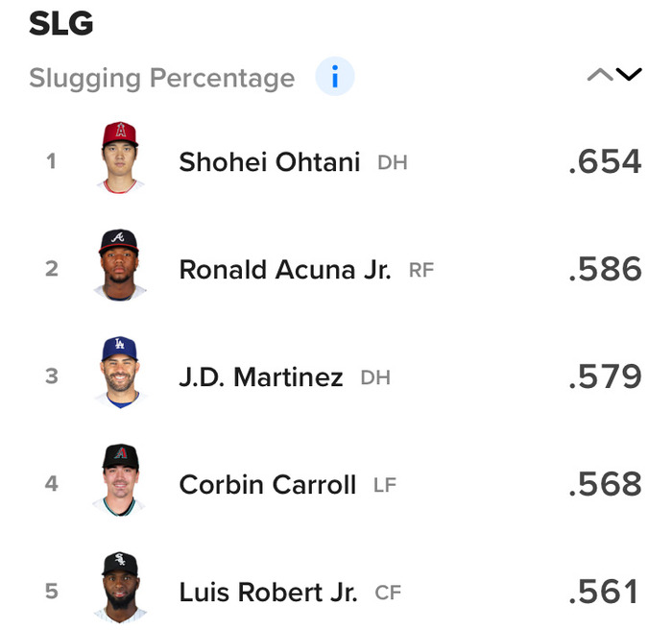Image resolution: width=672 pixels, height=630 pixels.
Task: Click the Slugging Percentage subtitle text
Action: click(x=161, y=78)
